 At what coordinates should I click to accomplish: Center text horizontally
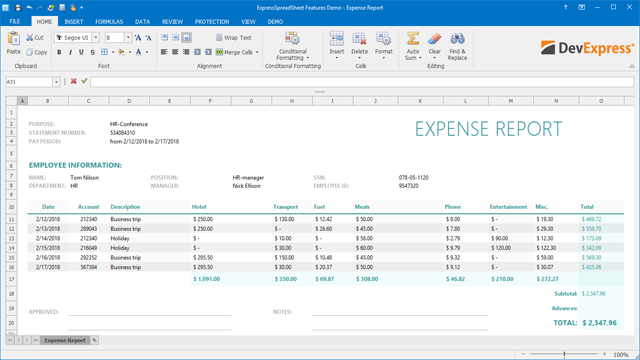175,52
